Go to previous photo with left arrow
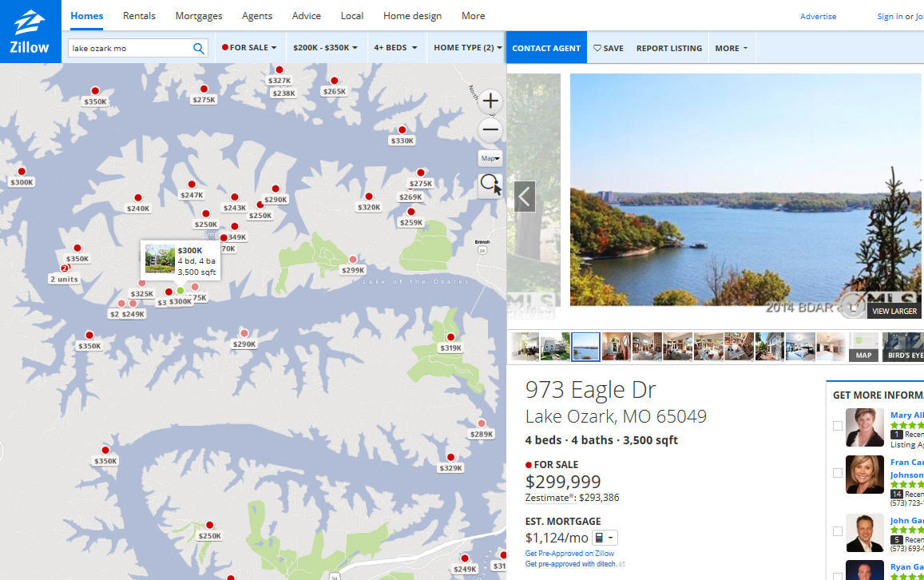This screenshot has width=924, height=580. pos(525,197)
